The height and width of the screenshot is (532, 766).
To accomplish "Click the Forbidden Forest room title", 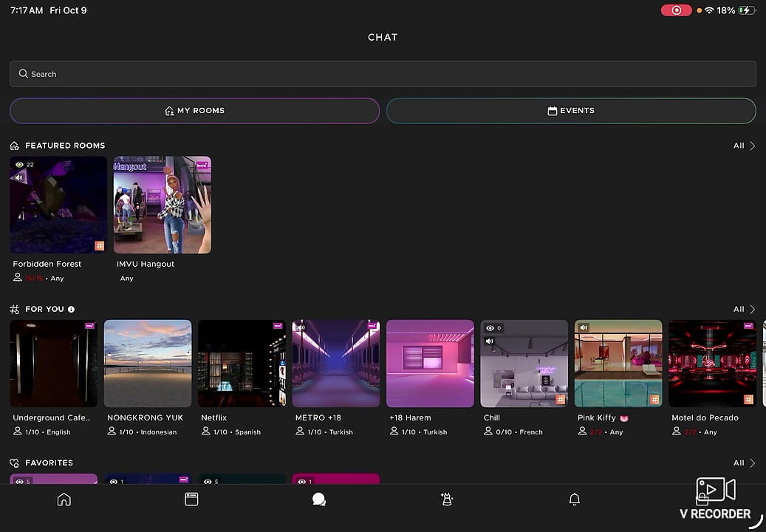I will [47, 264].
